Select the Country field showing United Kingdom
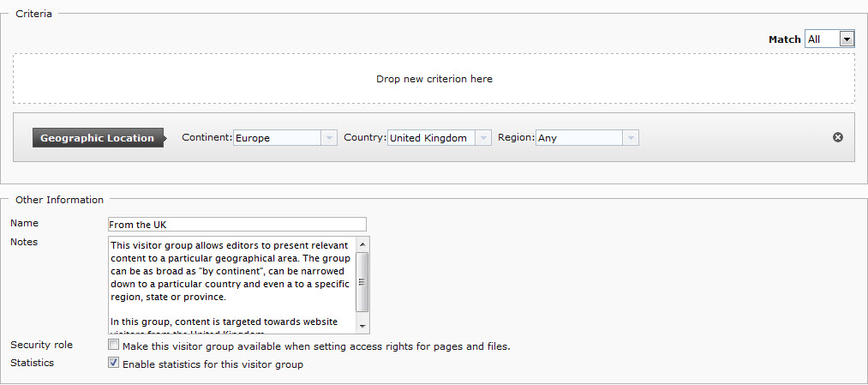 coord(430,138)
